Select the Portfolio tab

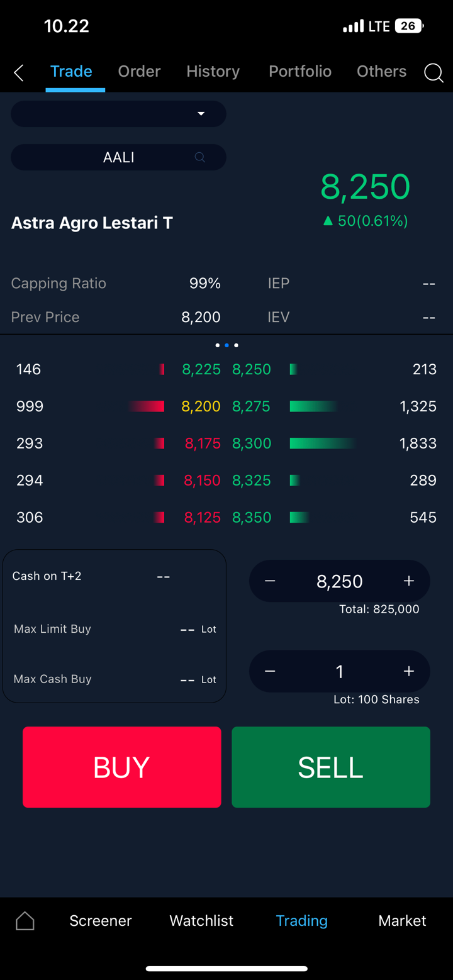(300, 72)
